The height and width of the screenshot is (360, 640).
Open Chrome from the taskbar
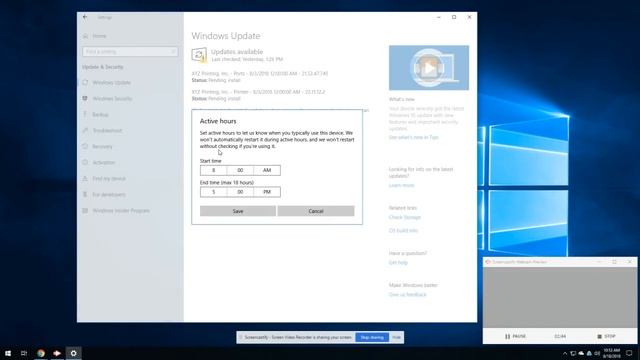coord(41,353)
